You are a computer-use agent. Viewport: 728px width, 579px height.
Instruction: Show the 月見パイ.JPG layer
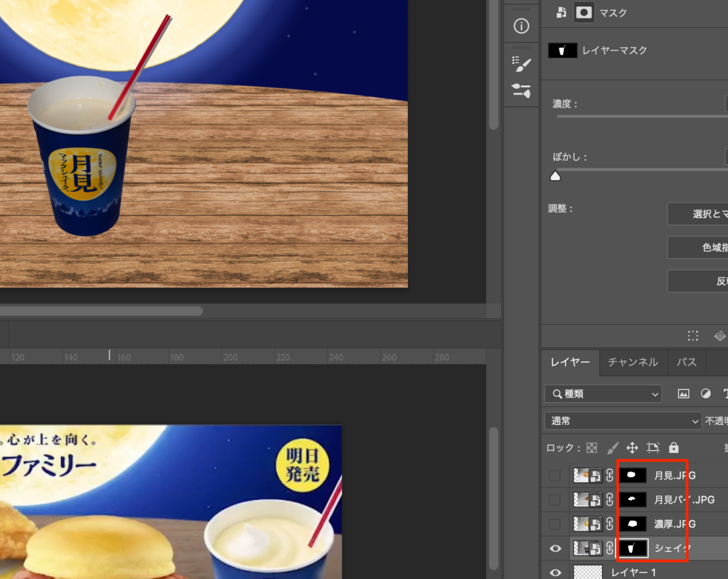tap(556, 499)
